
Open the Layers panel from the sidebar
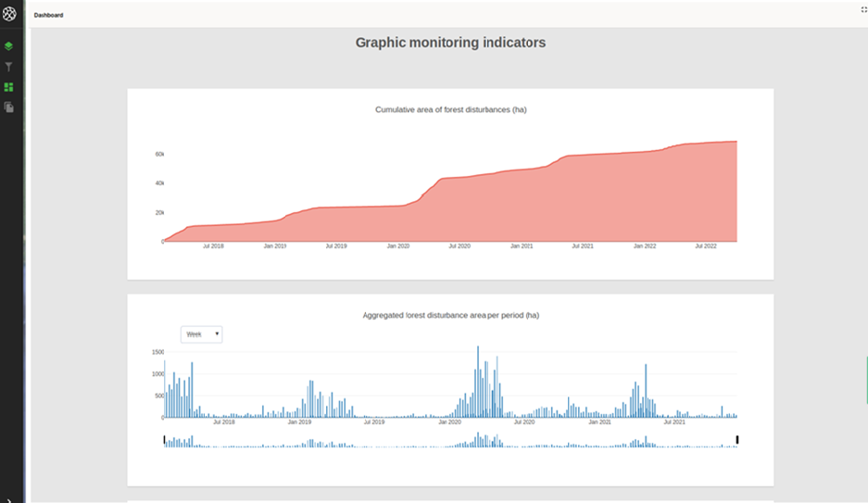pyautogui.click(x=8, y=45)
